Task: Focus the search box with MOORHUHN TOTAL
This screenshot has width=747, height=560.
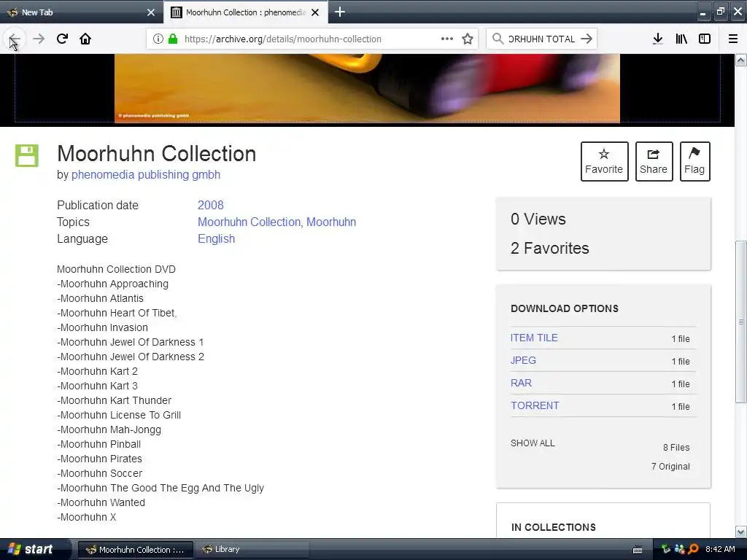Action: tap(541, 39)
